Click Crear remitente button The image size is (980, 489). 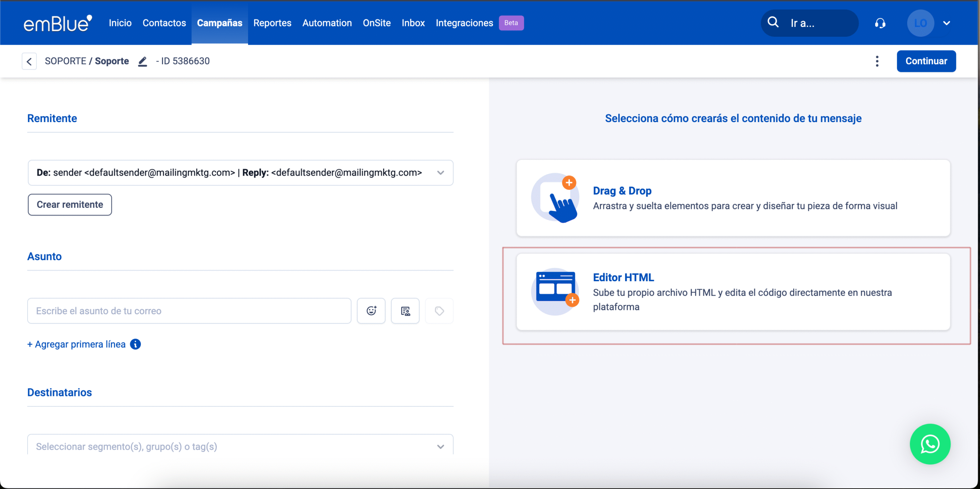(x=70, y=205)
